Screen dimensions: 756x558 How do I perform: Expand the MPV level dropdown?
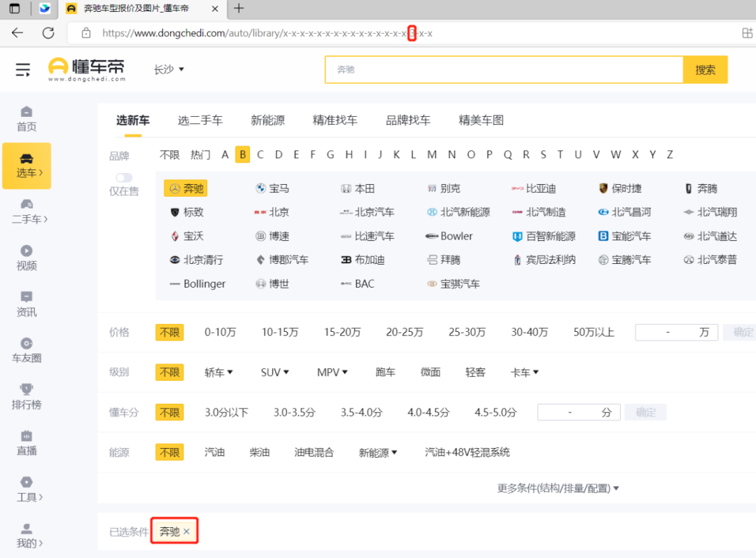pos(332,372)
